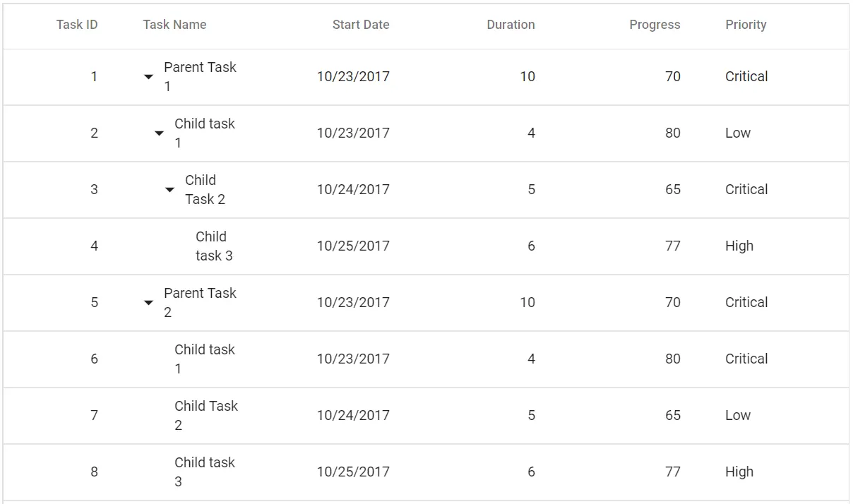Viewport: 853px width, 504px height.
Task: Select the progress value 77 in row 4
Action: click(672, 246)
